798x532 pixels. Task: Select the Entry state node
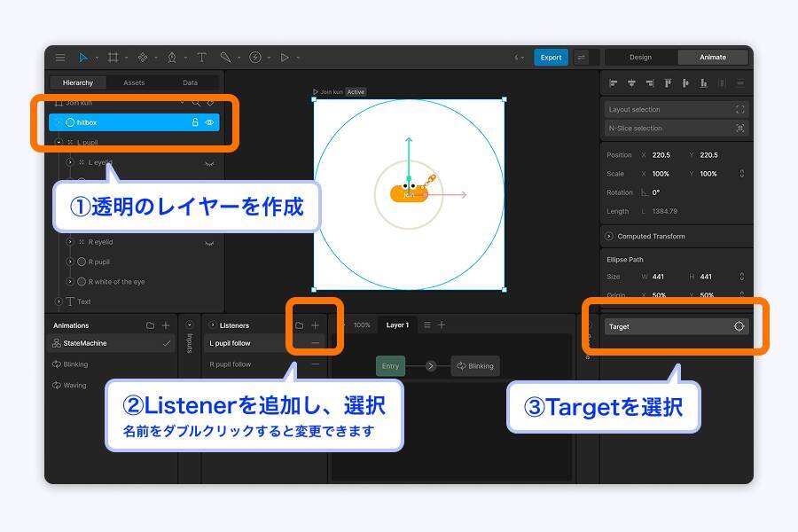pos(390,365)
